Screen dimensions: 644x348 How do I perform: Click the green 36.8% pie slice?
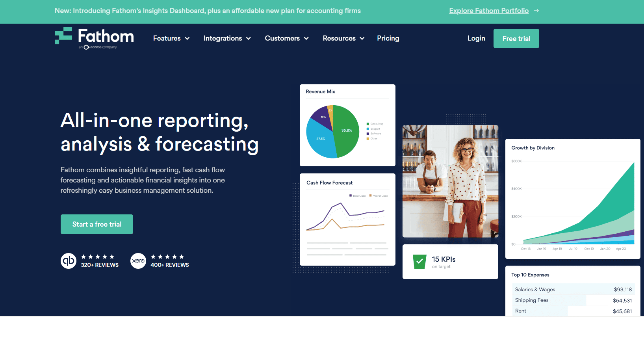coord(346,131)
